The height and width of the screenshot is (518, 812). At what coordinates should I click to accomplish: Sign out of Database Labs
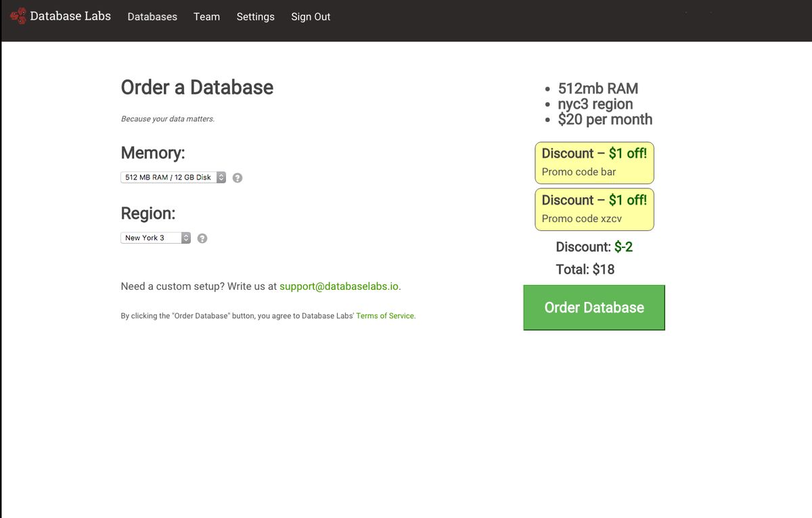(x=311, y=17)
